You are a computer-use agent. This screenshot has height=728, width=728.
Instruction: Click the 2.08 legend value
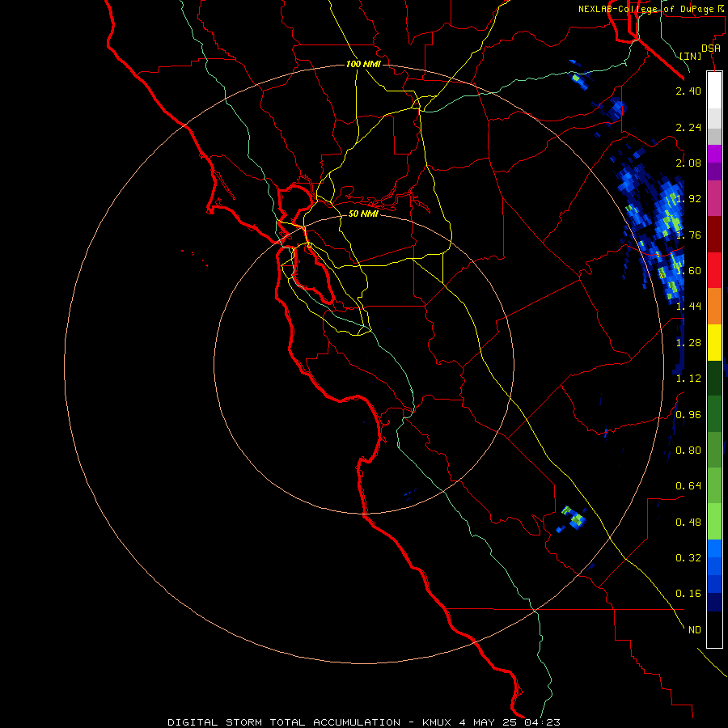click(x=688, y=163)
